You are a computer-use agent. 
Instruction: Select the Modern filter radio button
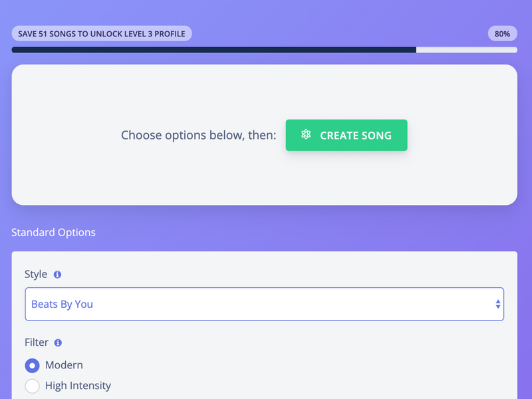32,365
